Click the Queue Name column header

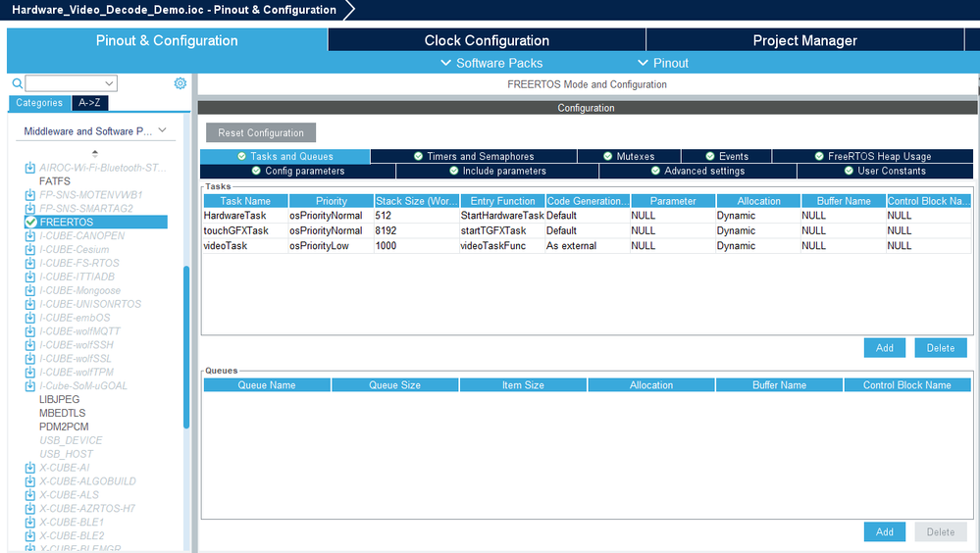267,385
